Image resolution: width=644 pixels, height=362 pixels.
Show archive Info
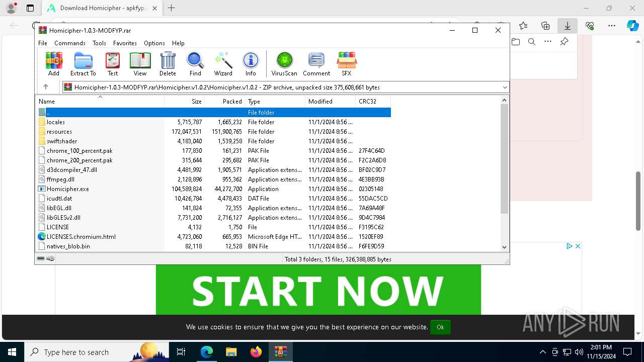pos(251,64)
